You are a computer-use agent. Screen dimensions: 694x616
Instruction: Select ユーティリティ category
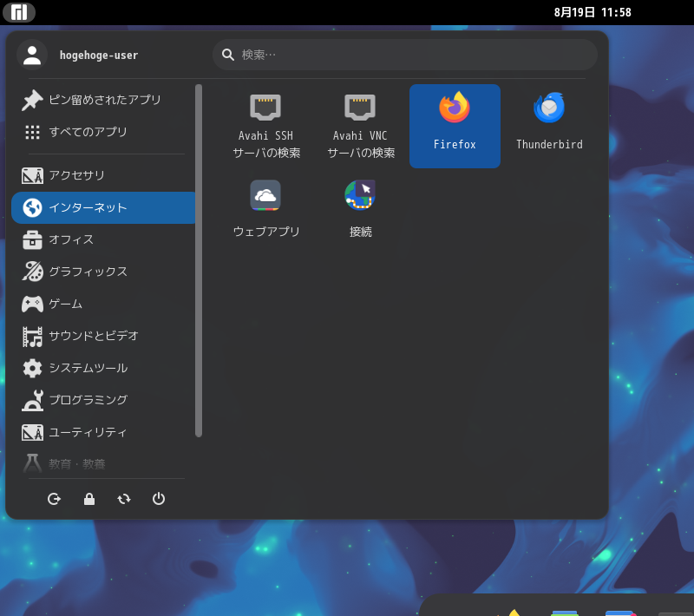click(103, 432)
